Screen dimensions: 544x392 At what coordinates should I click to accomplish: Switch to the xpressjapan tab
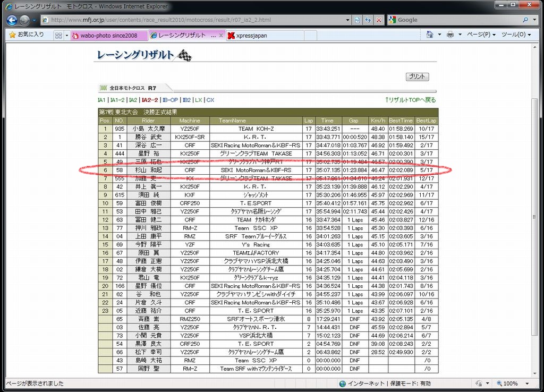pos(265,35)
